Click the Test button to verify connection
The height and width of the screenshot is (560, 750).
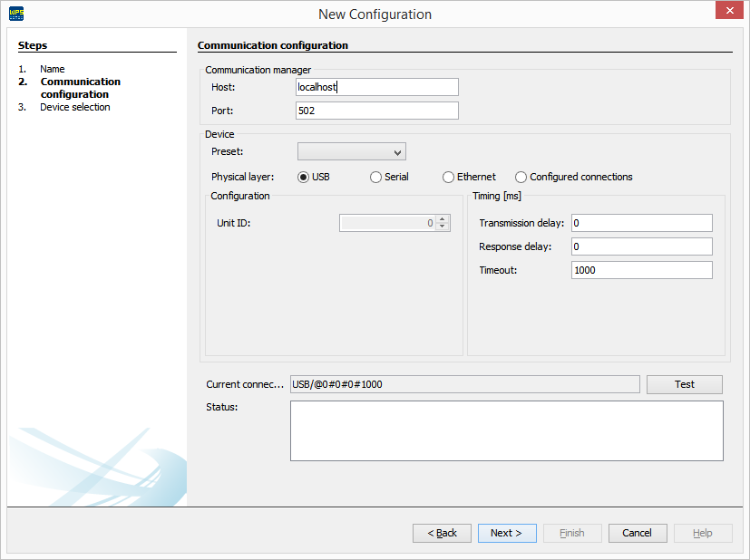pyautogui.click(x=684, y=384)
